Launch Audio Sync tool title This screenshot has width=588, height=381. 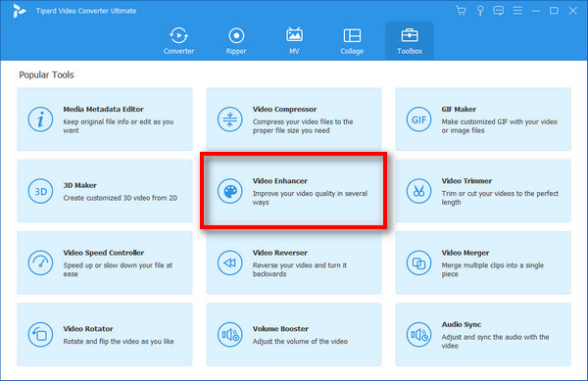tap(462, 324)
